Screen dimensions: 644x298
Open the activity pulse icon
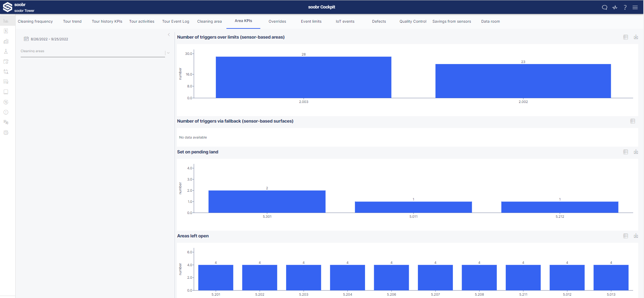615,7
